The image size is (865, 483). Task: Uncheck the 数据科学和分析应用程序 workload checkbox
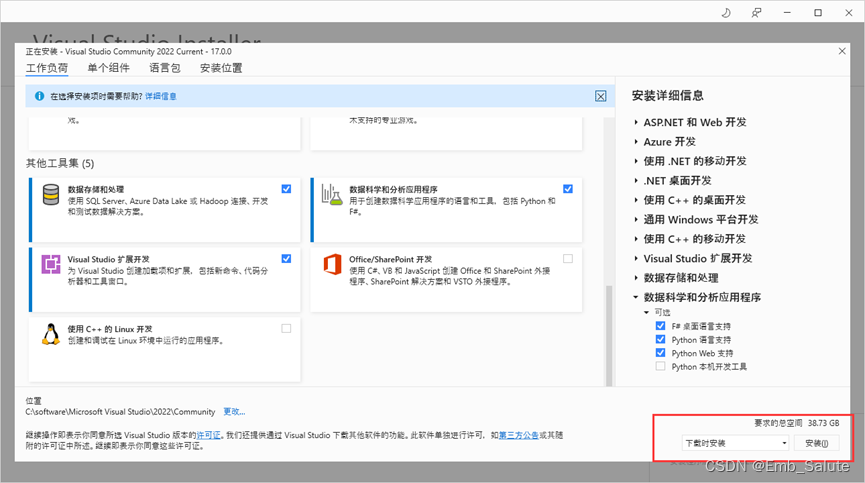[x=568, y=189]
